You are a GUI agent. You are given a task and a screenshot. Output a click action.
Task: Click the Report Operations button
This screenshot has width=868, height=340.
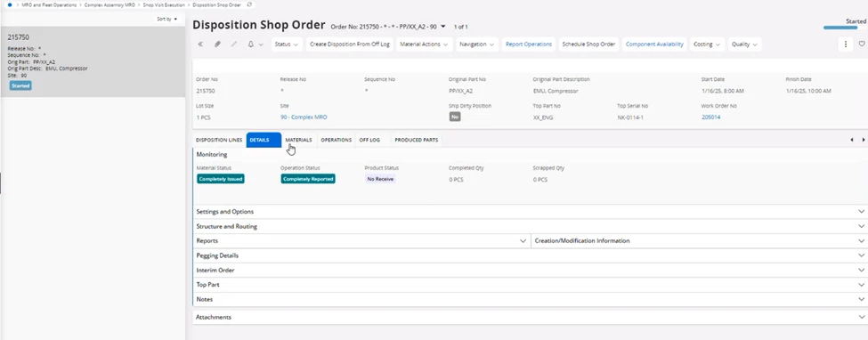(x=529, y=45)
